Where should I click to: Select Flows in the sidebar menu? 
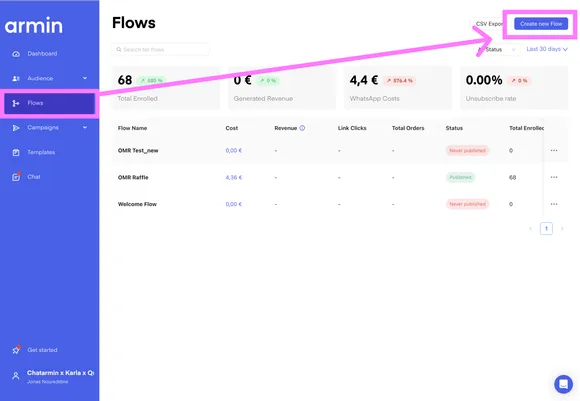pyautogui.click(x=50, y=103)
